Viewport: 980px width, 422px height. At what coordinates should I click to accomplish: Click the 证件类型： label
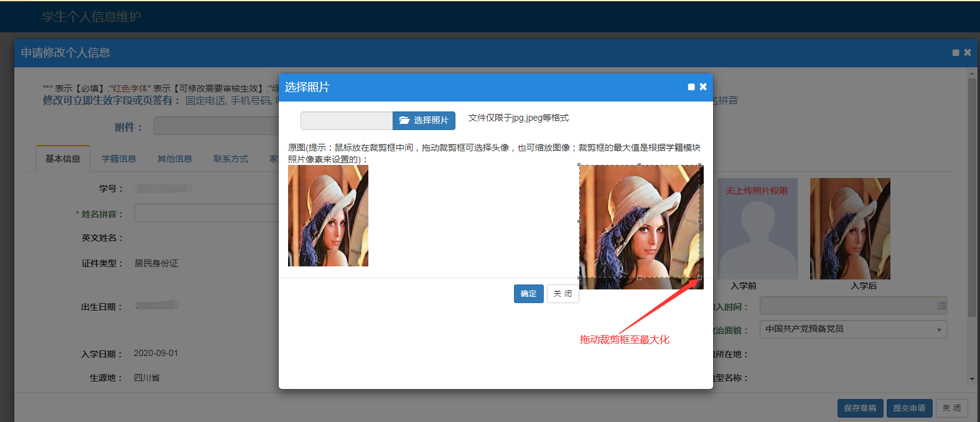(x=103, y=263)
